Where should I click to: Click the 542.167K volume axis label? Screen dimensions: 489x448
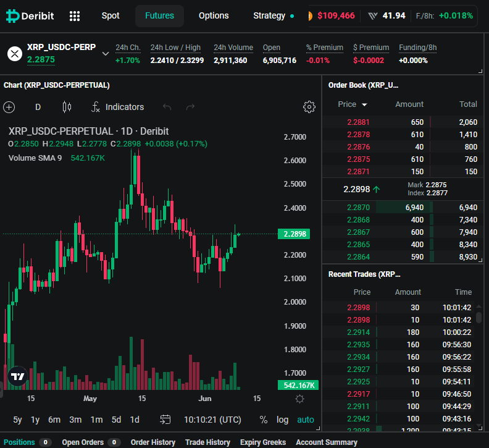coord(298,385)
